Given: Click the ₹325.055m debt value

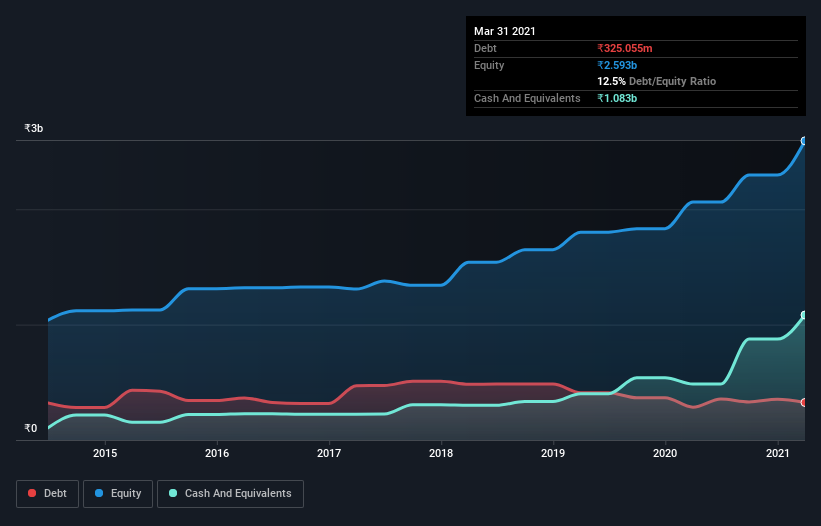Looking at the screenshot, I should coord(625,48).
